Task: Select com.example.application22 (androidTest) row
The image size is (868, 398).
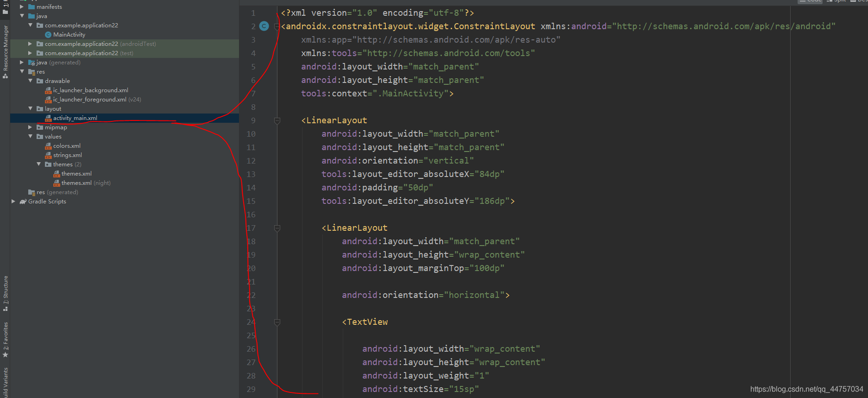Action: tap(125, 44)
